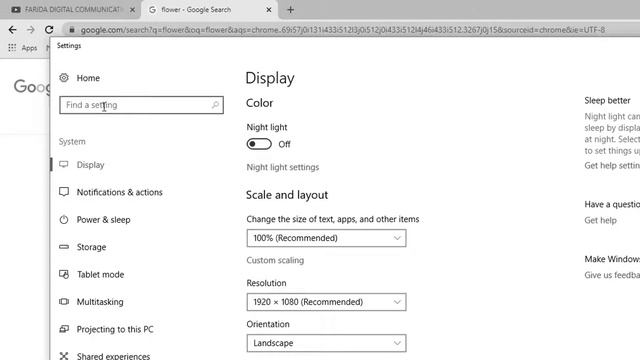Click the Google logo in Chrome page
Screen dimensions: 640x360
[x=31, y=87]
